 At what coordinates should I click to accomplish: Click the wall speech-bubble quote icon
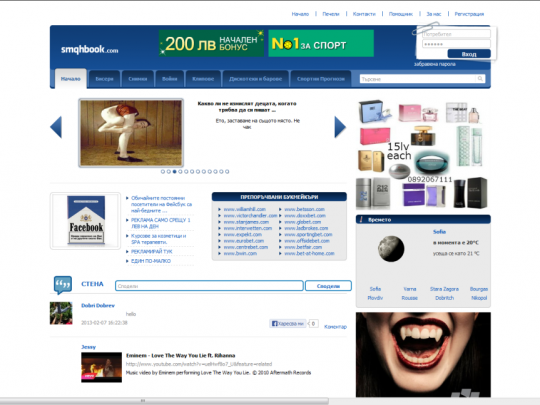click(x=63, y=285)
